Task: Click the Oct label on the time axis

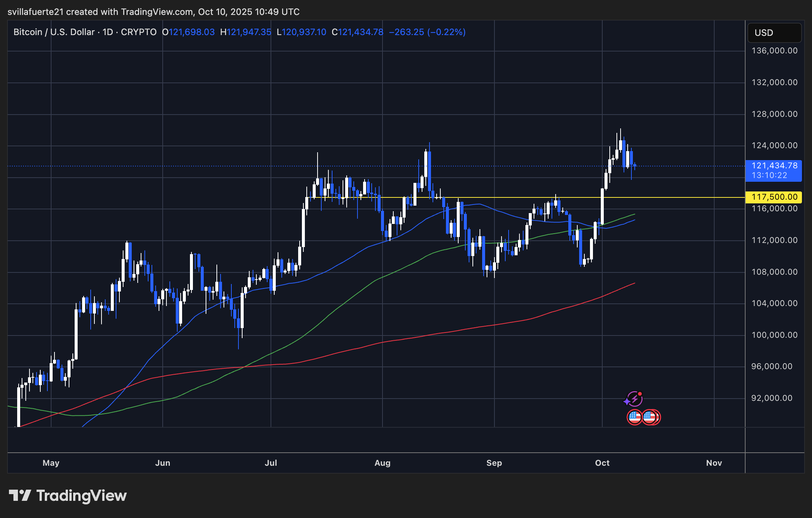Action: click(602, 463)
